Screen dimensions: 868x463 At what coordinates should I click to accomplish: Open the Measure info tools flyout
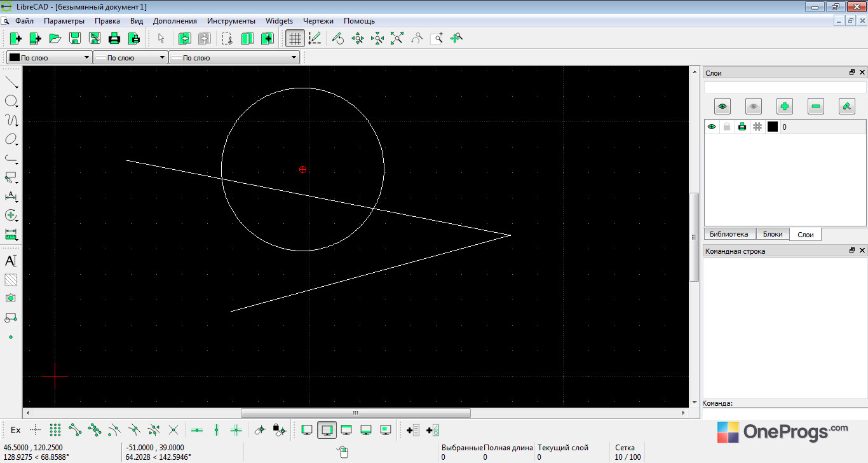(x=11, y=235)
